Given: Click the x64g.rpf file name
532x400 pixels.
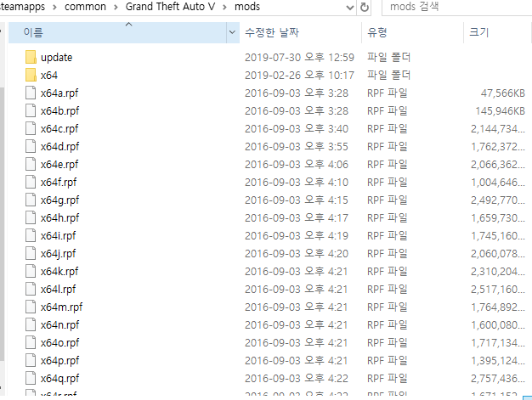Looking at the screenshot, I should tap(59, 200).
